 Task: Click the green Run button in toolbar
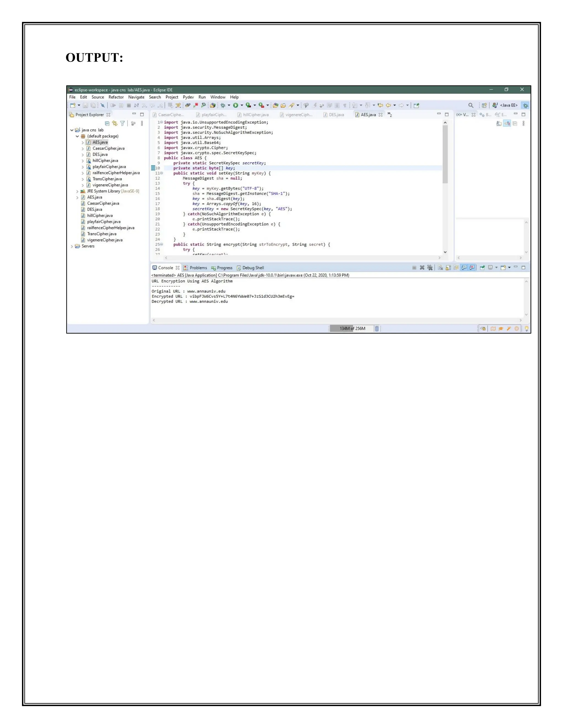(236, 105)
